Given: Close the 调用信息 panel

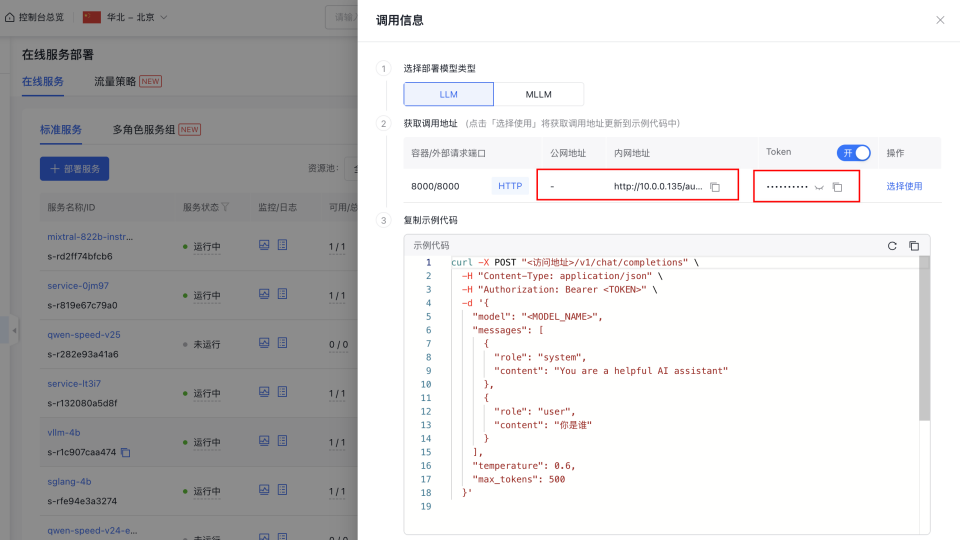Looking at the screenshot, I should [940, 20].
